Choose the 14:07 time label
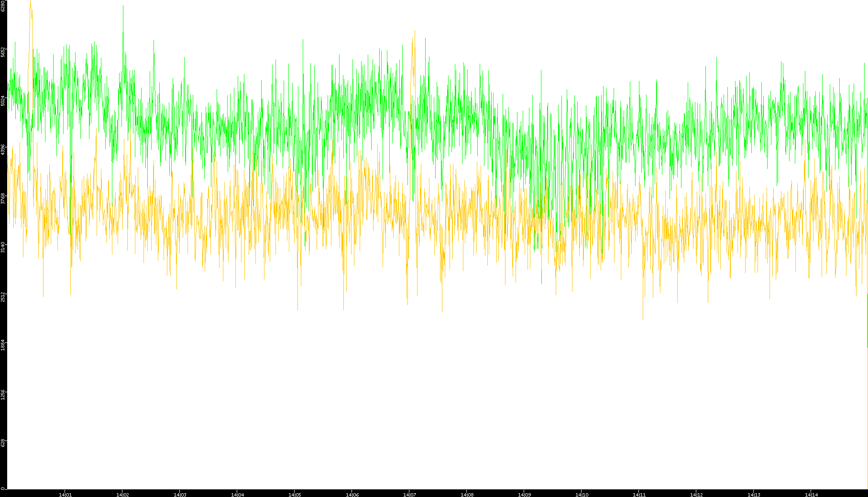This screenshot has width=868, height=497. pos(409,495)
